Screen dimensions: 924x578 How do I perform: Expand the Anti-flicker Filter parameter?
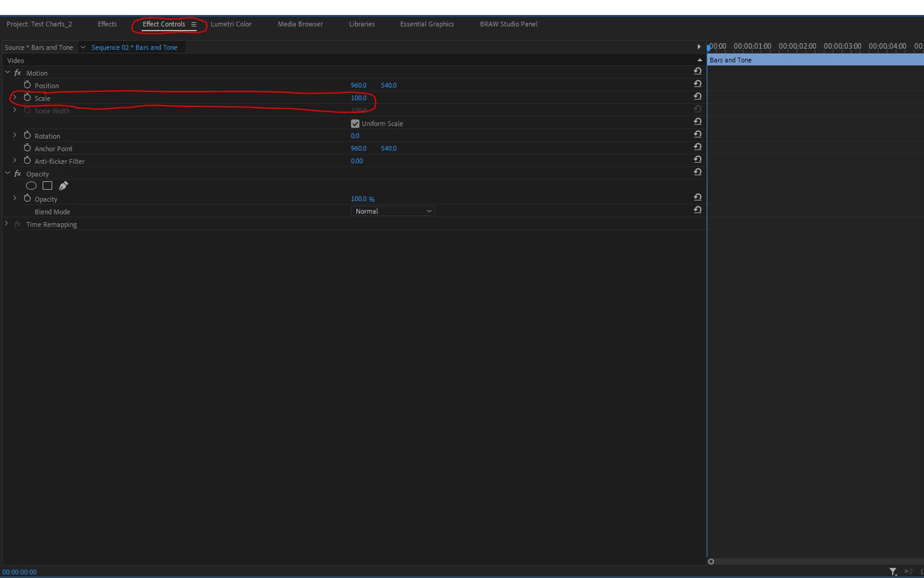coord(15,160)
